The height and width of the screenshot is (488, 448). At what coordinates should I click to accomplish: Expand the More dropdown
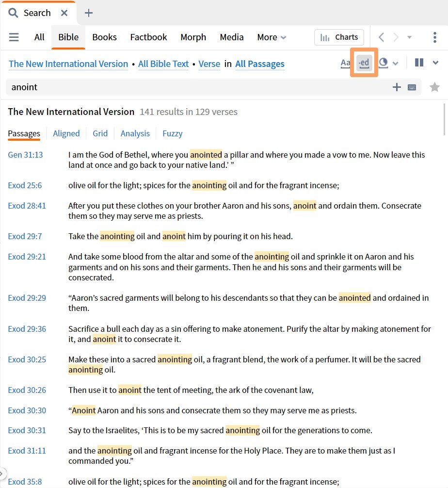point(272,37)
